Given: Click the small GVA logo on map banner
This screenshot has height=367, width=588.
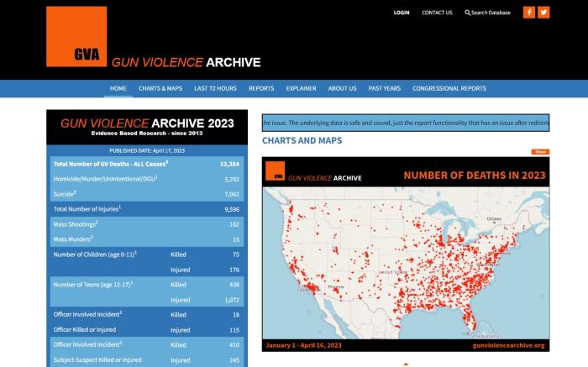Looking at the screenshot, I should point(275,171).
